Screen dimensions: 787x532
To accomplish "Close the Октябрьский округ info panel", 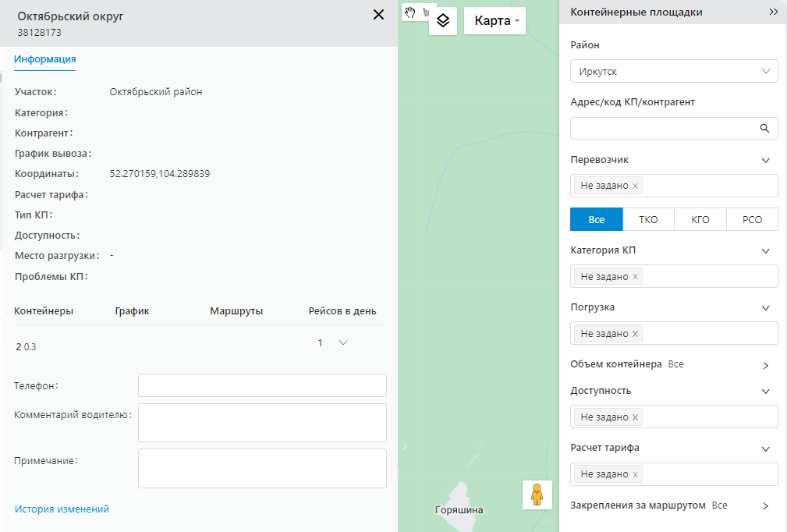I will click(379, 15).
